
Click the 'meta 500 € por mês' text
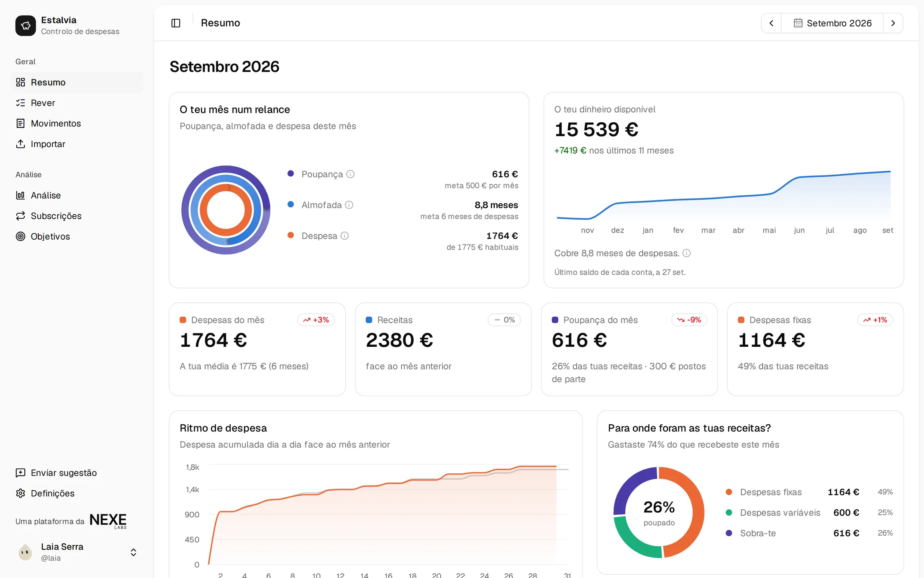tap(481, 186)
